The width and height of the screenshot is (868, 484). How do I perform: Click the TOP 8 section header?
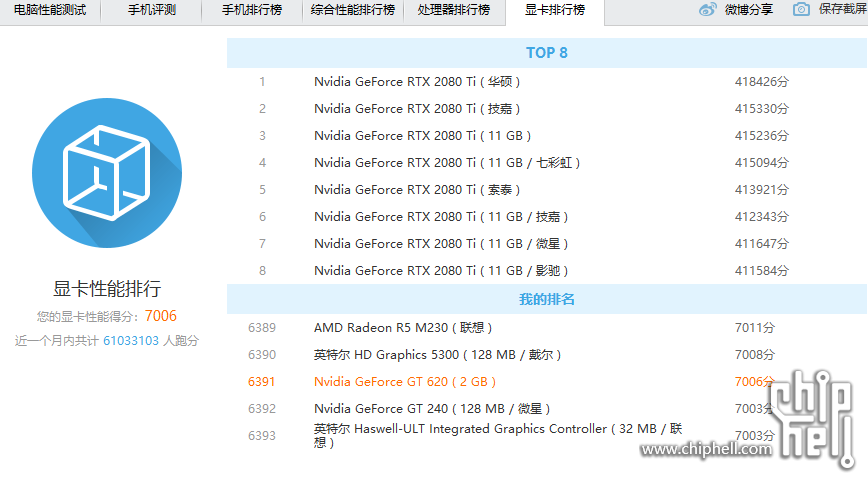click(x=547, y=53)
